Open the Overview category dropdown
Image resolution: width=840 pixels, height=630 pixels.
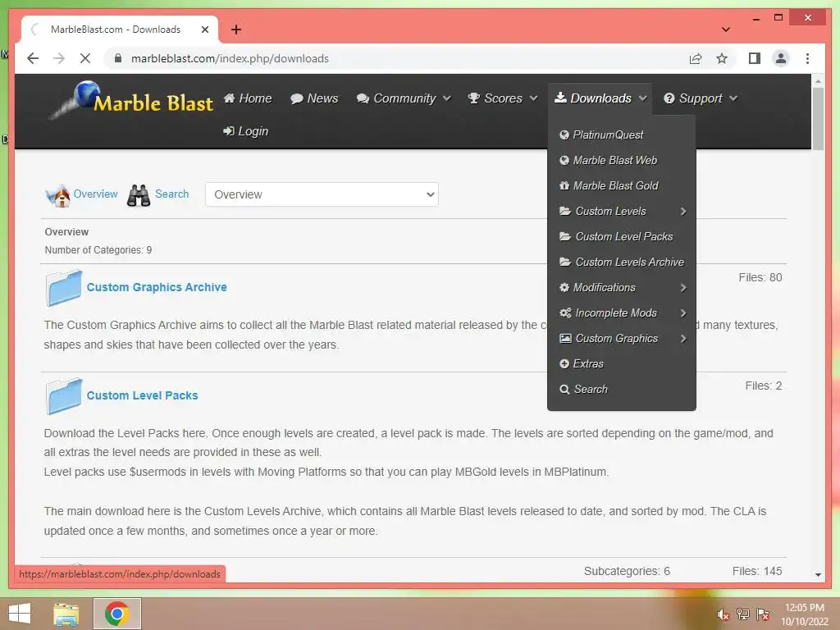point(322,194)
